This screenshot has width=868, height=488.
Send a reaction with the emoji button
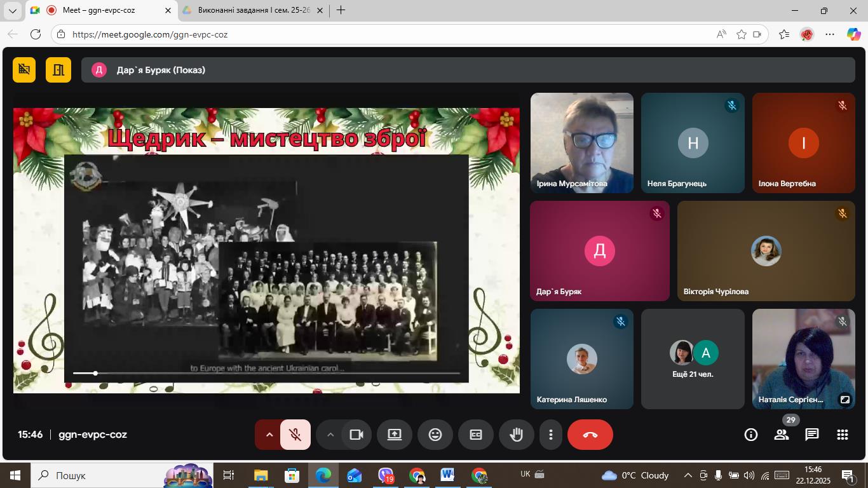pyautogui.click(x=435, y=435)
